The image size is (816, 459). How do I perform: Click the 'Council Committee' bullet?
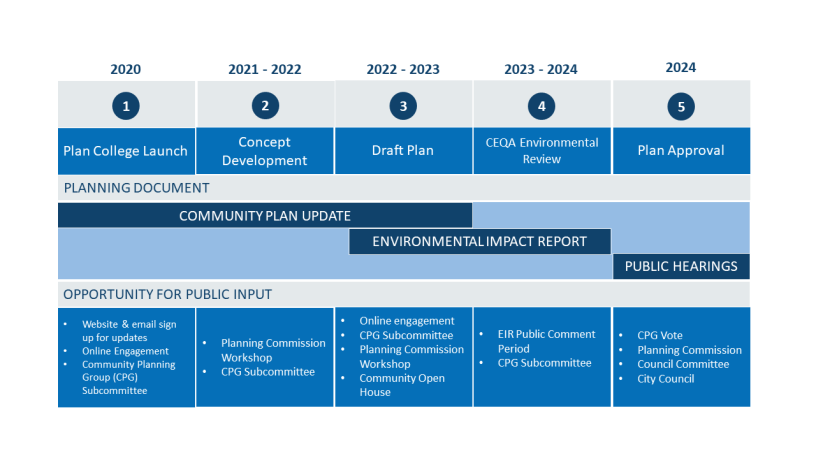point(683,364)
